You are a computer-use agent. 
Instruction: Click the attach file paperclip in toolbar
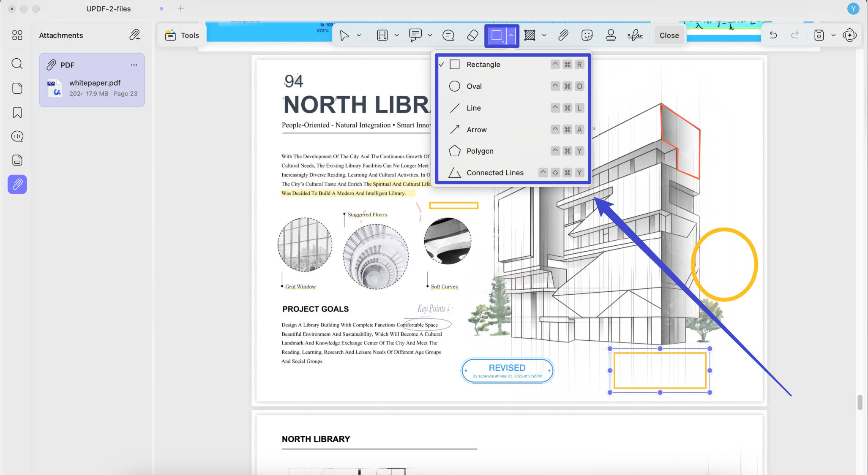click(563, 35)
